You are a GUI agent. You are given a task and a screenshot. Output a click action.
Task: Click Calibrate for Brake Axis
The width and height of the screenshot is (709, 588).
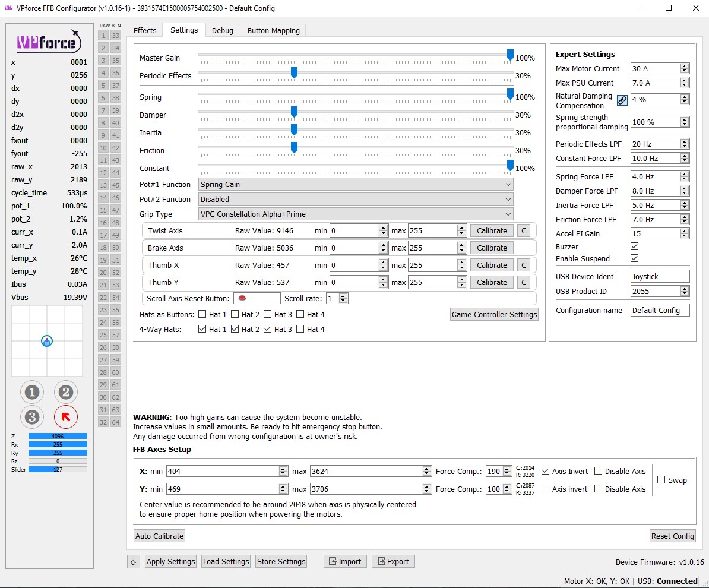492,248
